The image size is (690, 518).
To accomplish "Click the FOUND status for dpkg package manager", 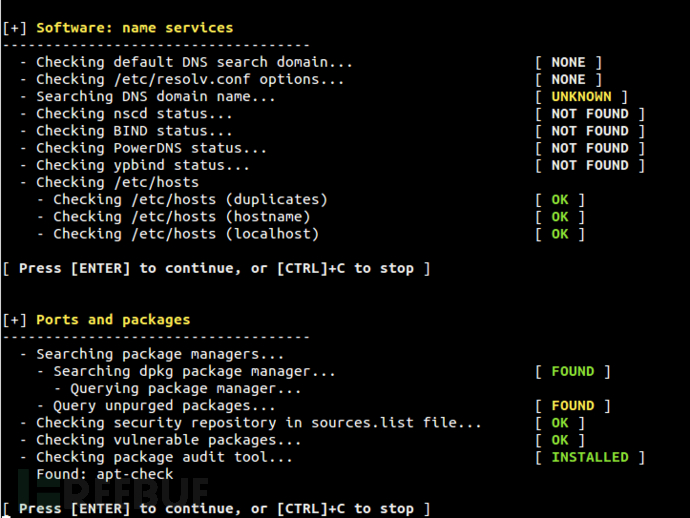I will 572,371.
